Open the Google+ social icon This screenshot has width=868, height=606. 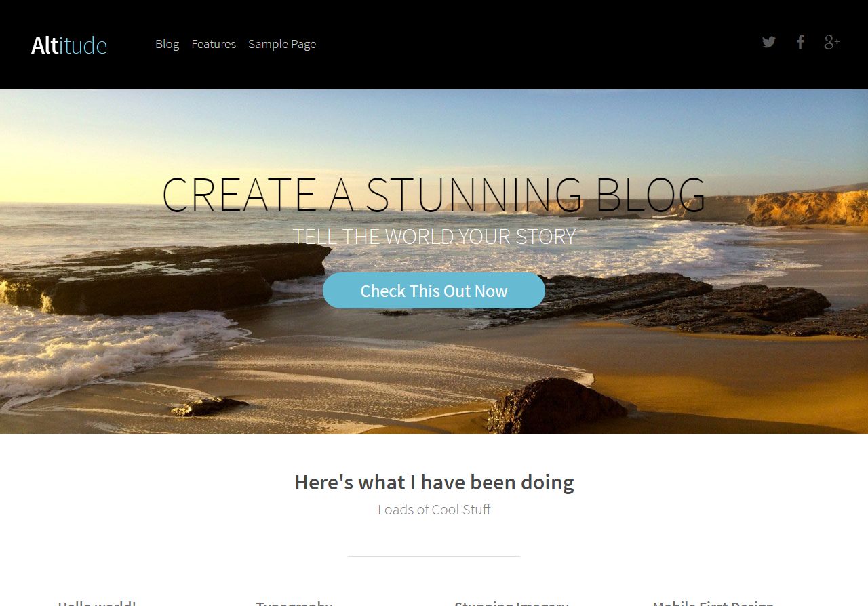coord(831,42)
